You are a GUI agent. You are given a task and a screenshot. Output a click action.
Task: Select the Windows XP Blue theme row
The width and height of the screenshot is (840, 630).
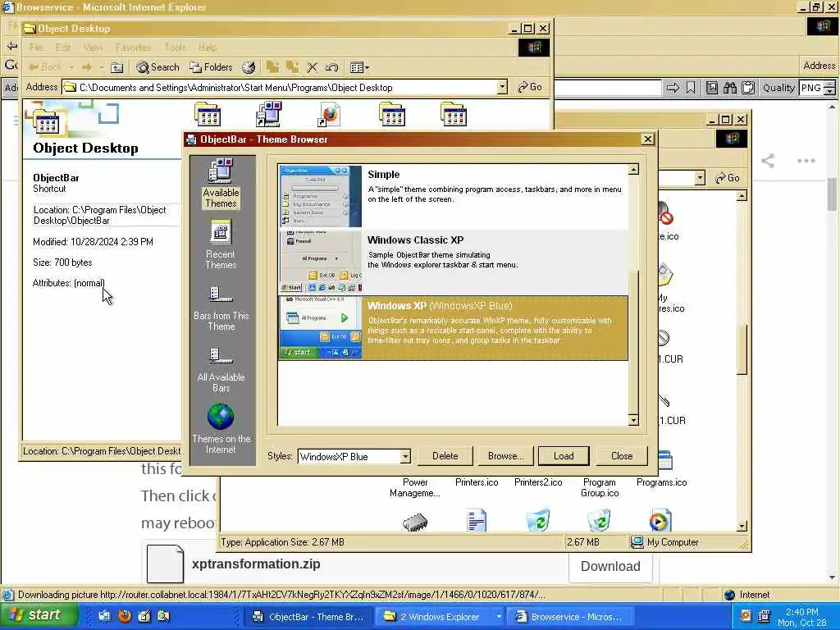pos(453,327)
